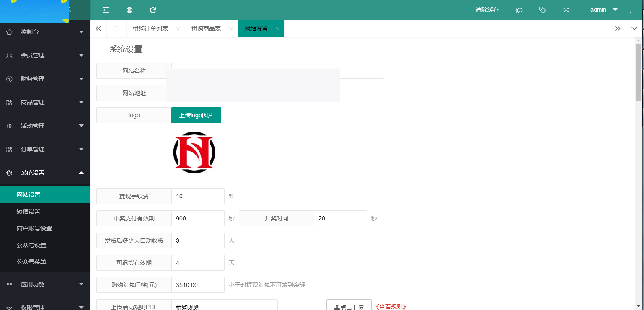This screenshot has width=644, height=310.
Task: Collapse the 系统设置 menu section
Action: tap(82, 173)
